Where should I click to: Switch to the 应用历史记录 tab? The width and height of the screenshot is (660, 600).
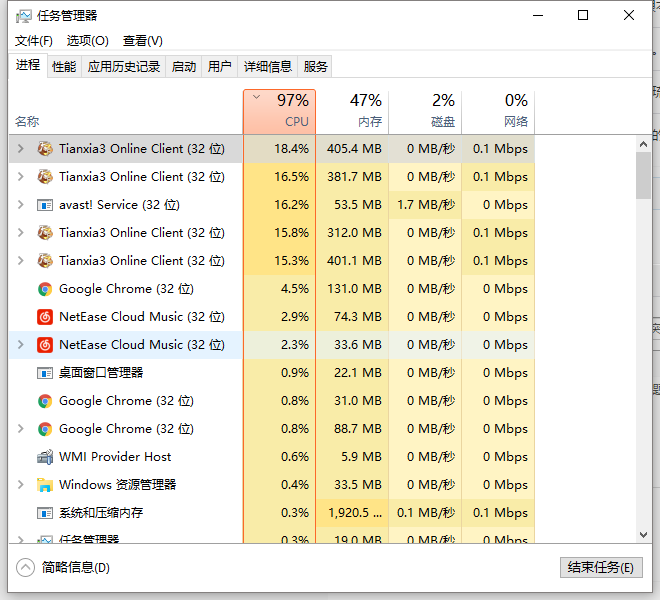tap(124, 67)
